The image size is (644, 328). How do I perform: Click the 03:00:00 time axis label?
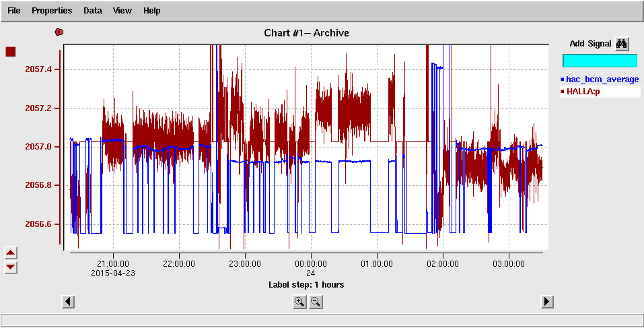click(x=509, y=263)
